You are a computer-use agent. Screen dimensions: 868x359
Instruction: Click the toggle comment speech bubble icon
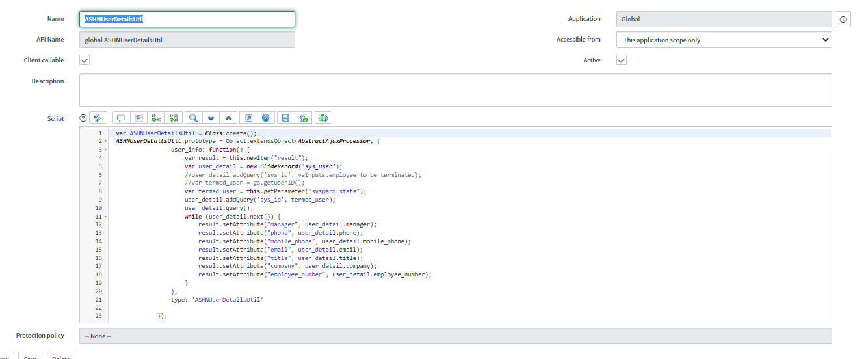[121, 118]
